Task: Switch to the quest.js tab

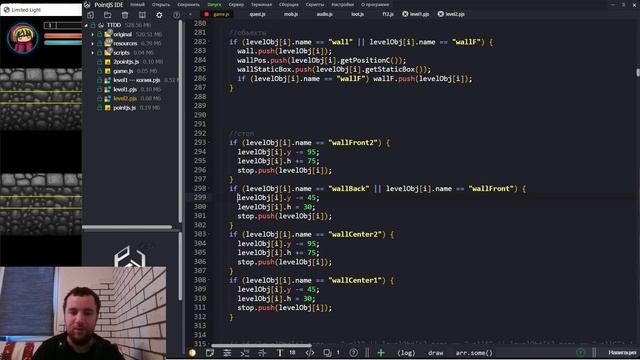Action: point(257,14)
